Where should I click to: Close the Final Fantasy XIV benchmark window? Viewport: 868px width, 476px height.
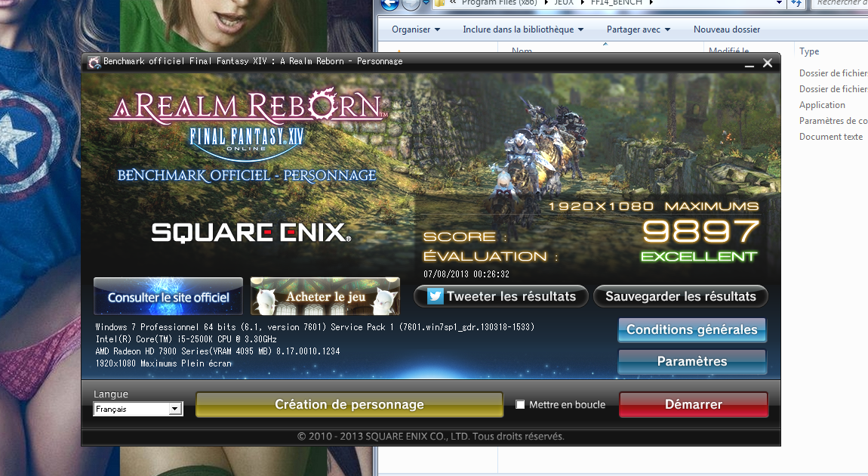pos(768,63)
